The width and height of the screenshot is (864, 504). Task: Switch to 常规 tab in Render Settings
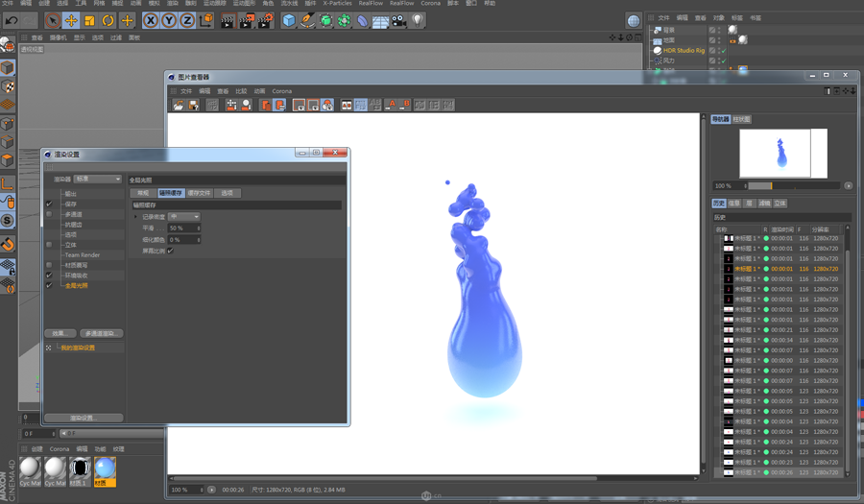pos(143,193)
